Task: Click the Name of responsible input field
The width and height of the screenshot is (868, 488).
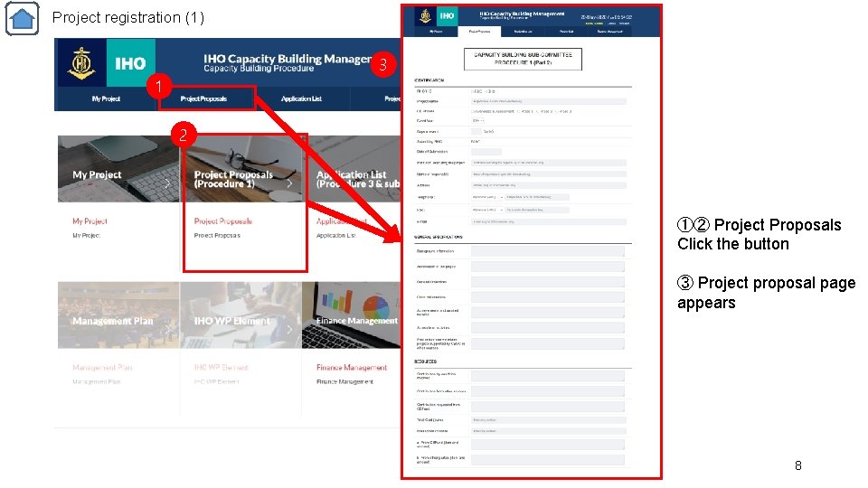Action: coord(549,174)
